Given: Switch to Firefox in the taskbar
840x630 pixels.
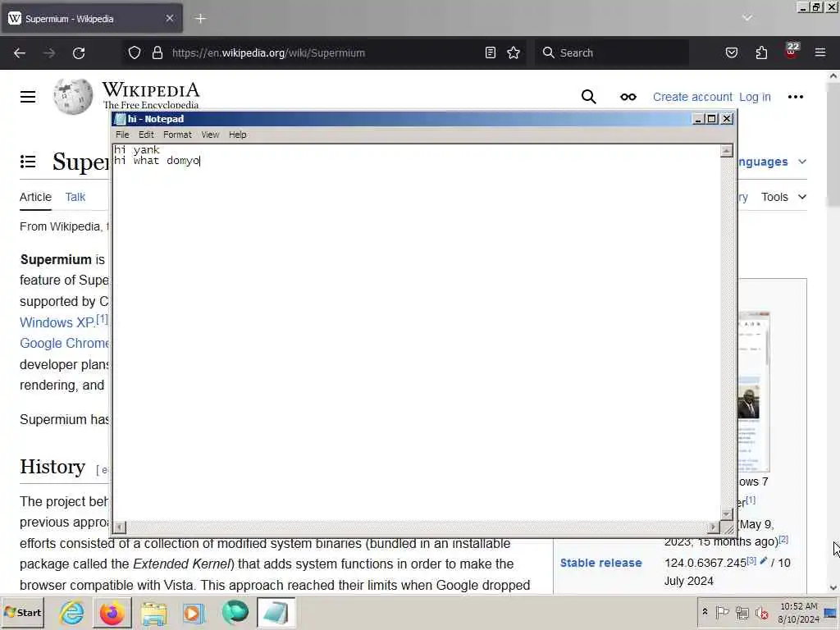Looking at the screenshot, I should pos(112,612).
